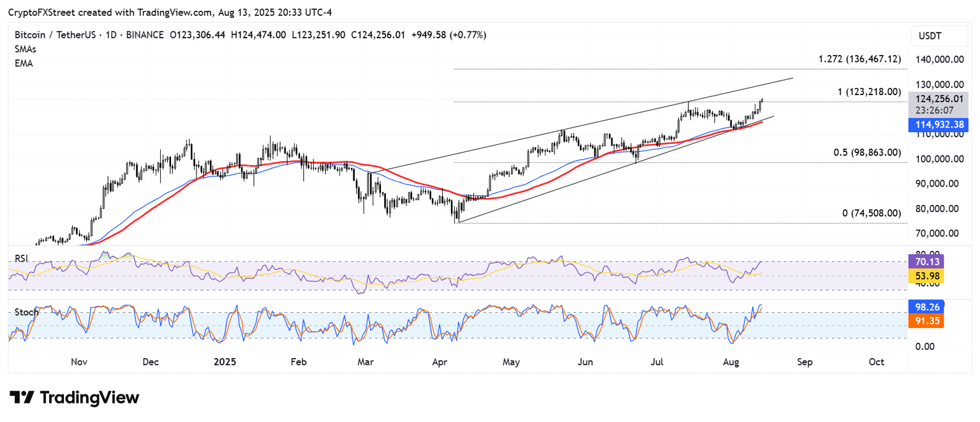
Task: Click the orange Stoch 91.35 value tag
Action: pos(924,320)
